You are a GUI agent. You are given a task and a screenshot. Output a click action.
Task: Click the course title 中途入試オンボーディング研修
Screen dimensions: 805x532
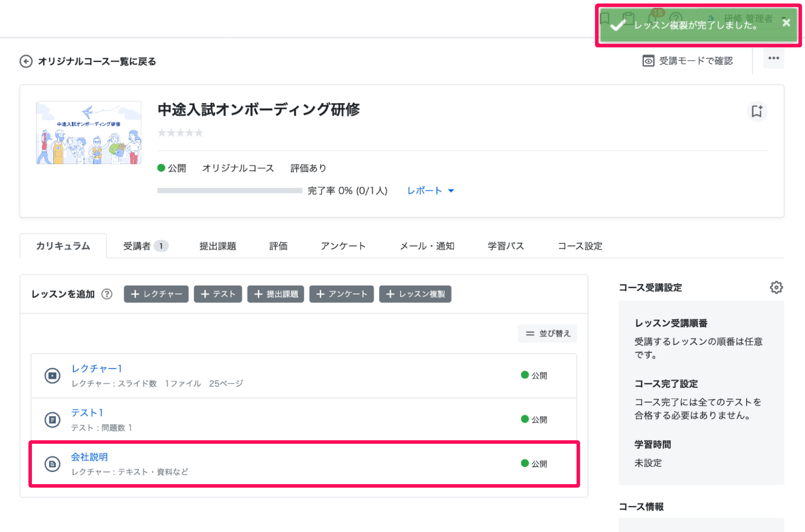pos(258,109)
